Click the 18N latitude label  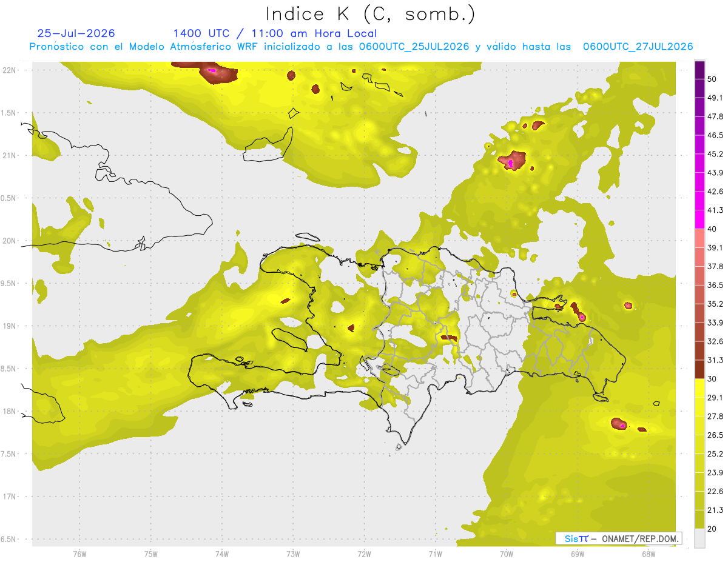click(x=9, y=411)
